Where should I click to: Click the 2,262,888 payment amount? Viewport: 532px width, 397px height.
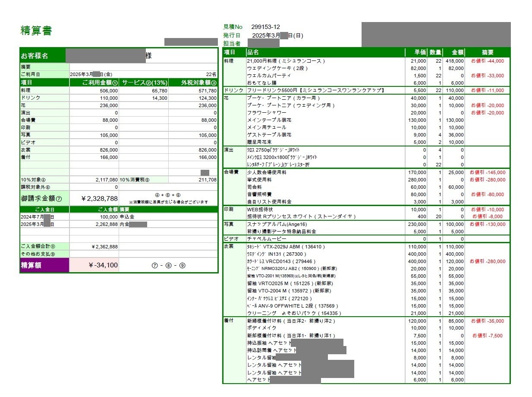tap(107, 224)
